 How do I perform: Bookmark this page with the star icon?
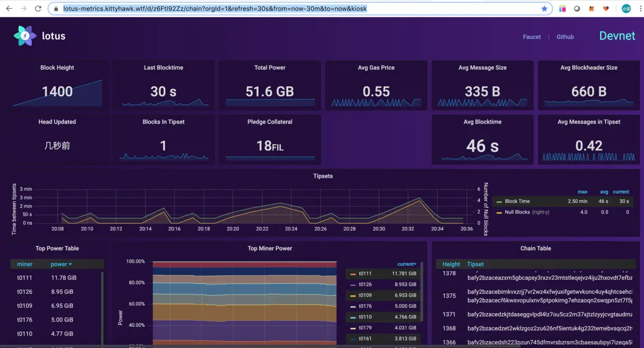[544, 9]
